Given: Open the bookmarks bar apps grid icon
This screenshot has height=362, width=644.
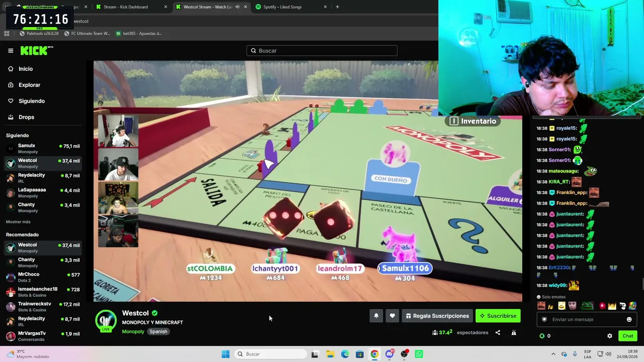Looking at the screenshot, I should (7, 34).
